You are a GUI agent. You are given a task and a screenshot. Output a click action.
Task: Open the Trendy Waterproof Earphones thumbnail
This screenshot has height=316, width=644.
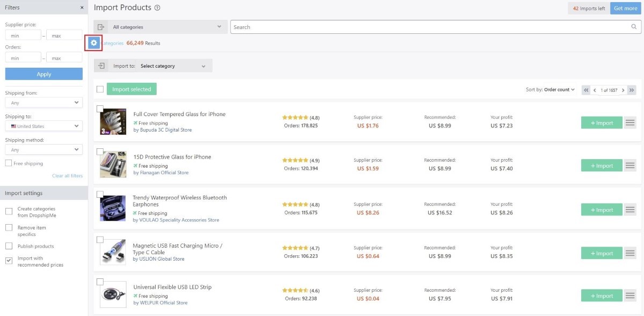pyautogui.click(x=113, y=208)
